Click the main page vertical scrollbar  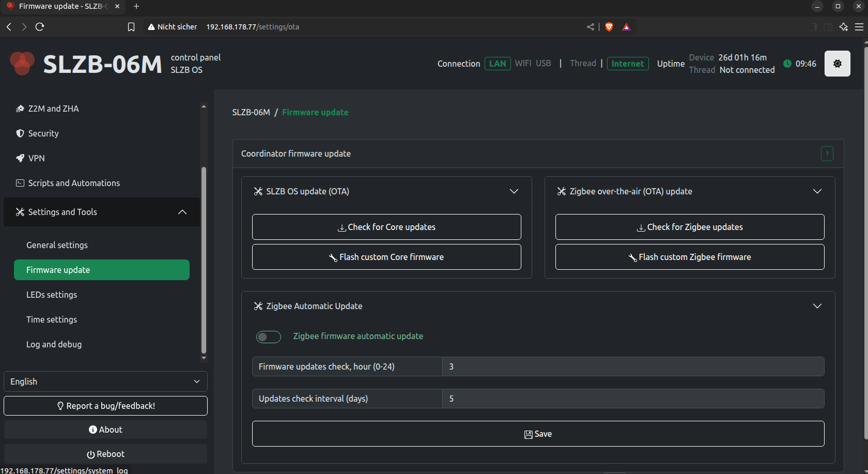point(866,243)
